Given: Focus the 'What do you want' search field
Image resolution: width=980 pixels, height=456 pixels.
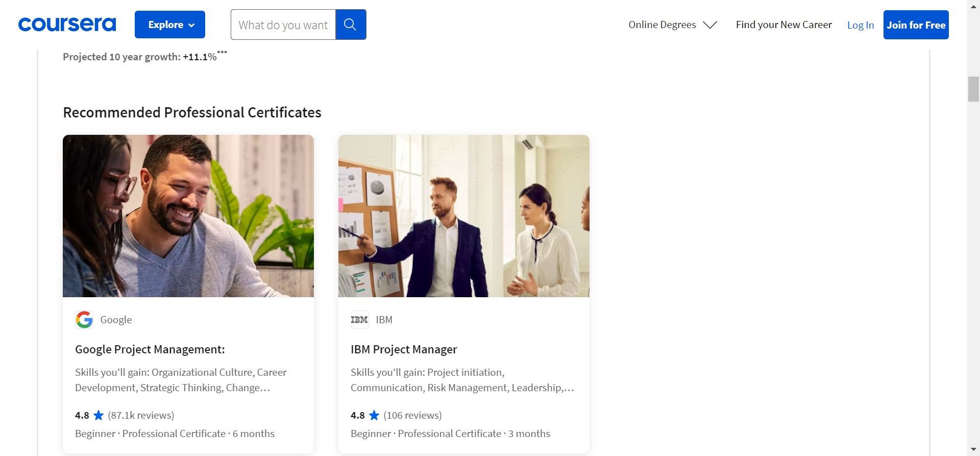Looking at the screenshot, I should [283, 25].
